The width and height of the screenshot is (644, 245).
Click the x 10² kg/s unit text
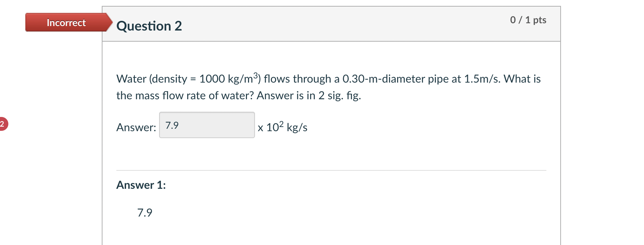[x=282, y=127]
